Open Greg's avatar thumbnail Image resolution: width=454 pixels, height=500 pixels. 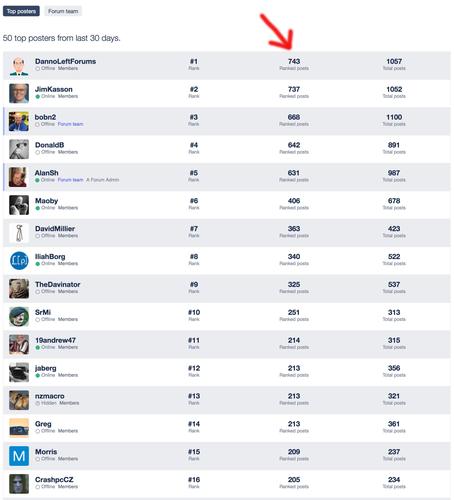[19, 428]
